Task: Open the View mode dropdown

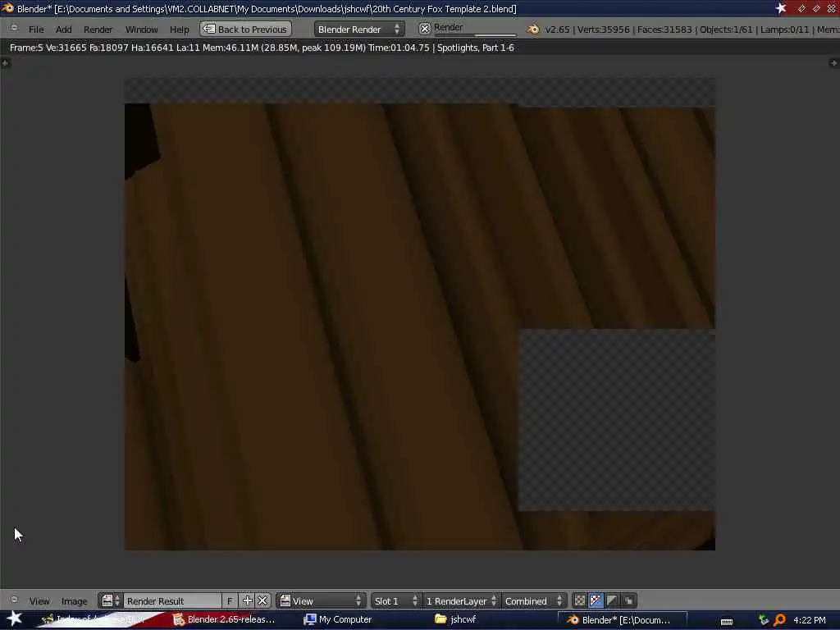Action: (321, 600)
